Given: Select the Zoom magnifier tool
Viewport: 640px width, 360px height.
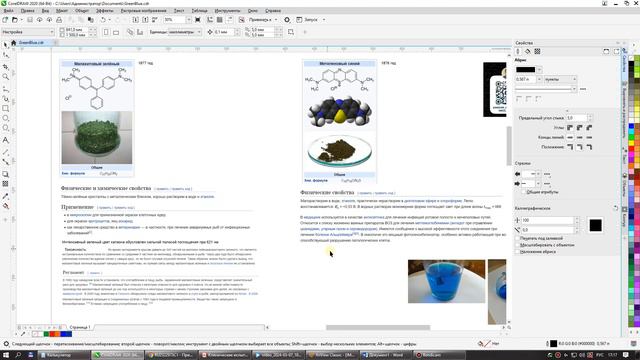Looking at the screenshot, I should tap(5, 77).
